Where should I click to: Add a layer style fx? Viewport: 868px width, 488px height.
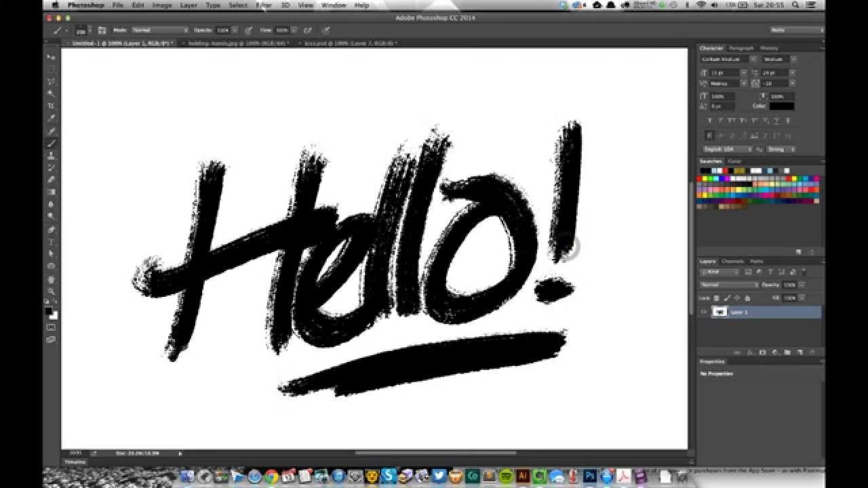point(750,352)
